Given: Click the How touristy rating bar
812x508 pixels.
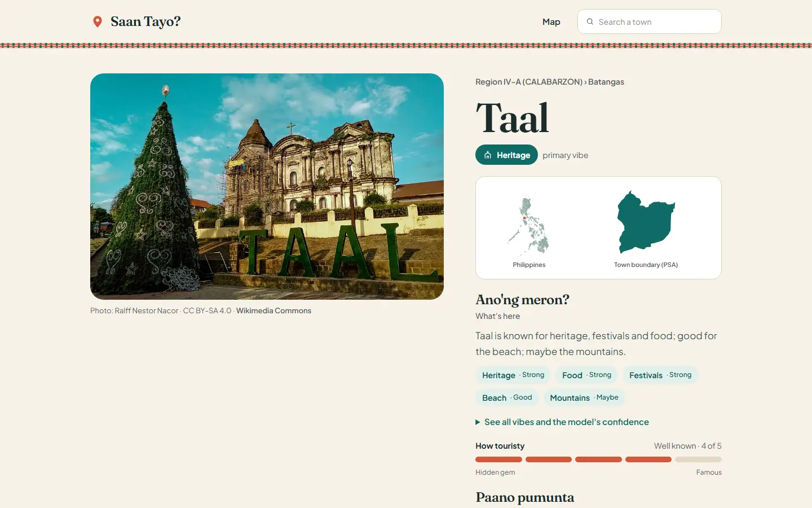Looking at the screenshot, I should 598,459.
